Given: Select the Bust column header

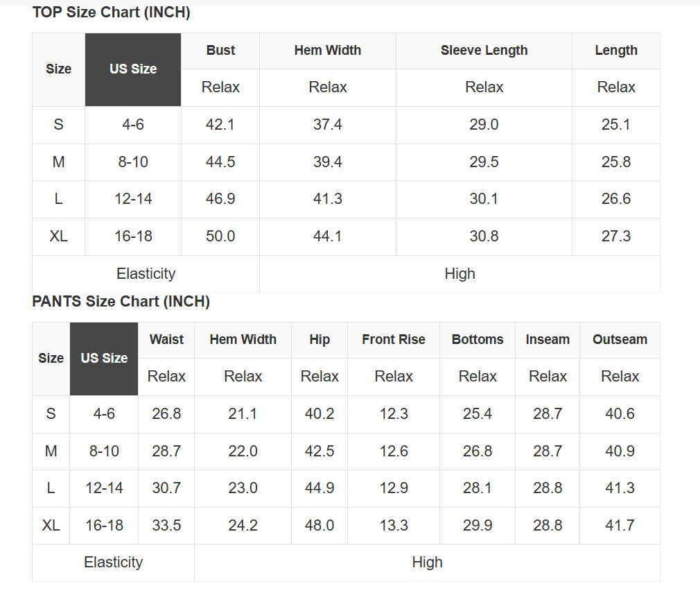Looking at the screenshot, I should [x=220, y=51].
